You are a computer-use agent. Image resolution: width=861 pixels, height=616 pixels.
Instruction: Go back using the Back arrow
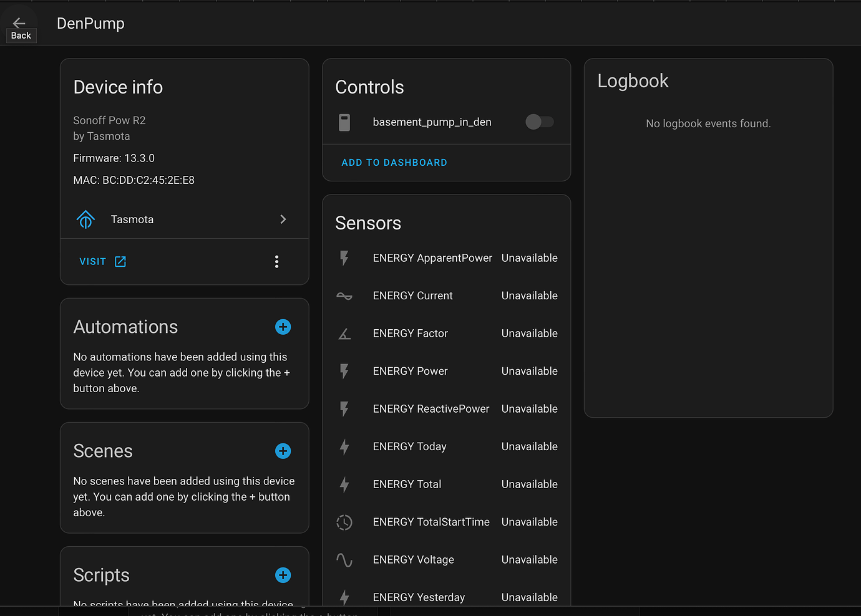(19, 24)
